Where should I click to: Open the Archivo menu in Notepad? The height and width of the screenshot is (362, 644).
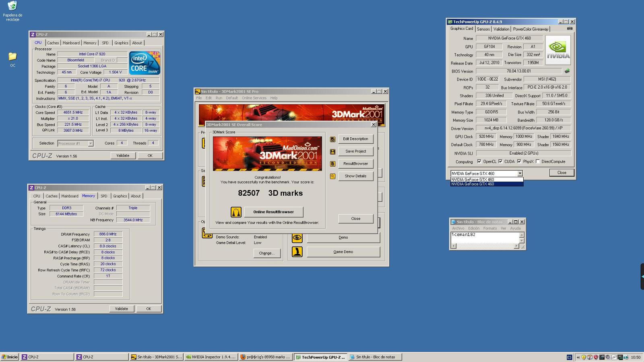pos(458,228)
